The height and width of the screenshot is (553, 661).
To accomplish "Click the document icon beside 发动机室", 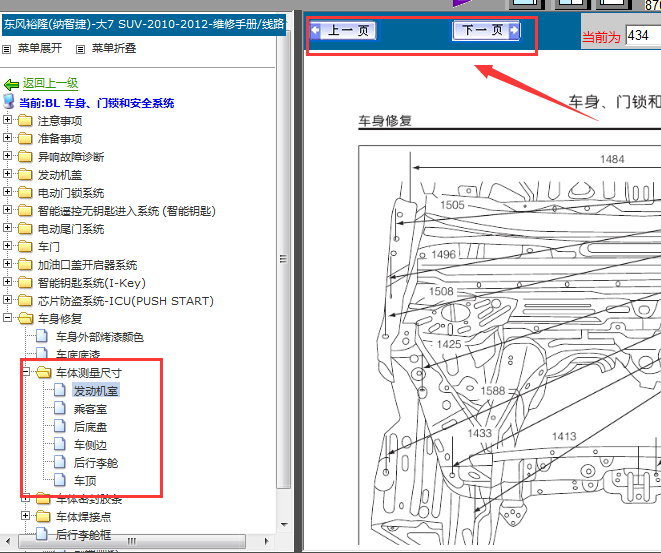I will click(60, 390).
